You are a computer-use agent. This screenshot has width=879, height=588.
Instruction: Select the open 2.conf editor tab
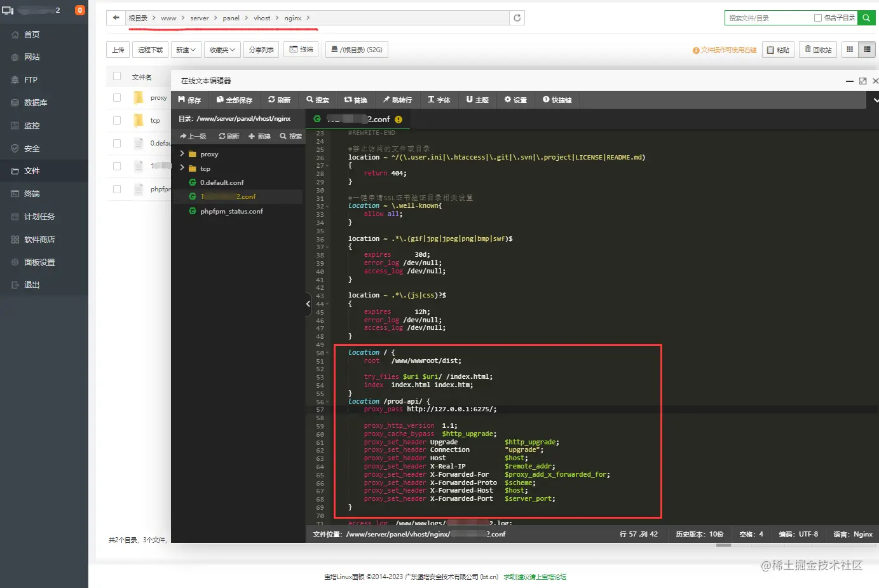[357, 119]
